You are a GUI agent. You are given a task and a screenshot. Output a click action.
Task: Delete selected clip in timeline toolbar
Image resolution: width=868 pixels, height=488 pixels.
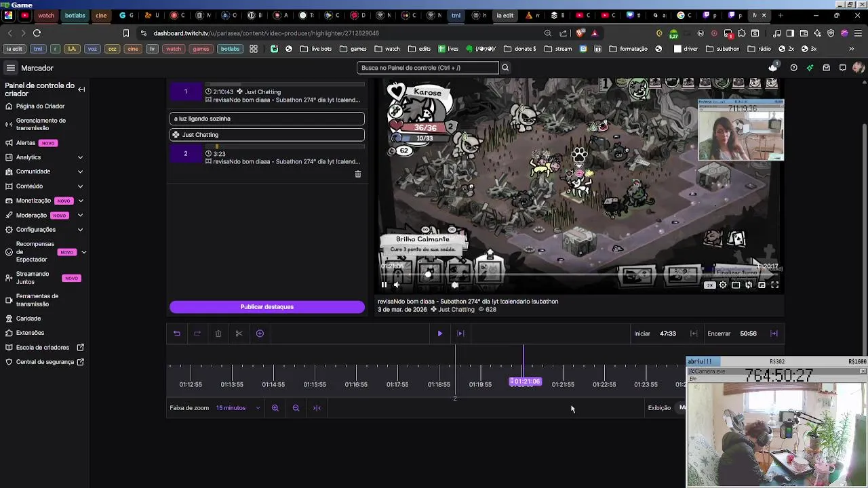point(218,333)
